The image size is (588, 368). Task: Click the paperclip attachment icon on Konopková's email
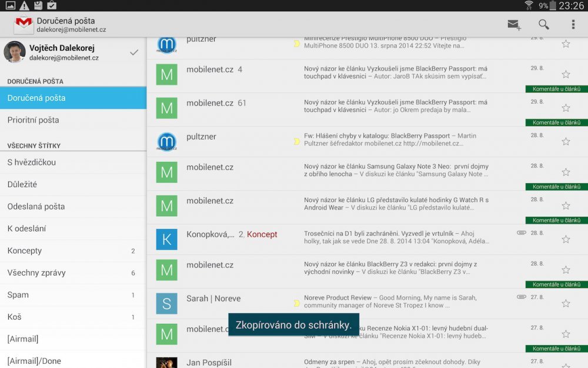tap(521, 233)
